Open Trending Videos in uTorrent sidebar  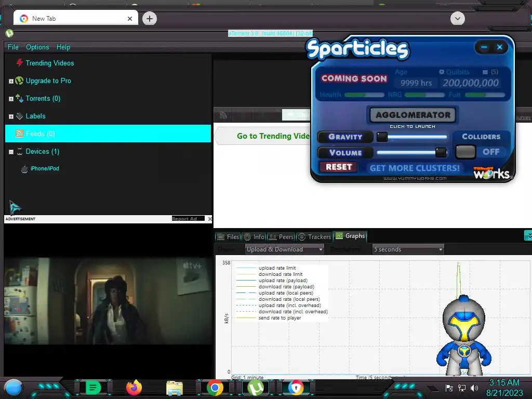(49, 63)
